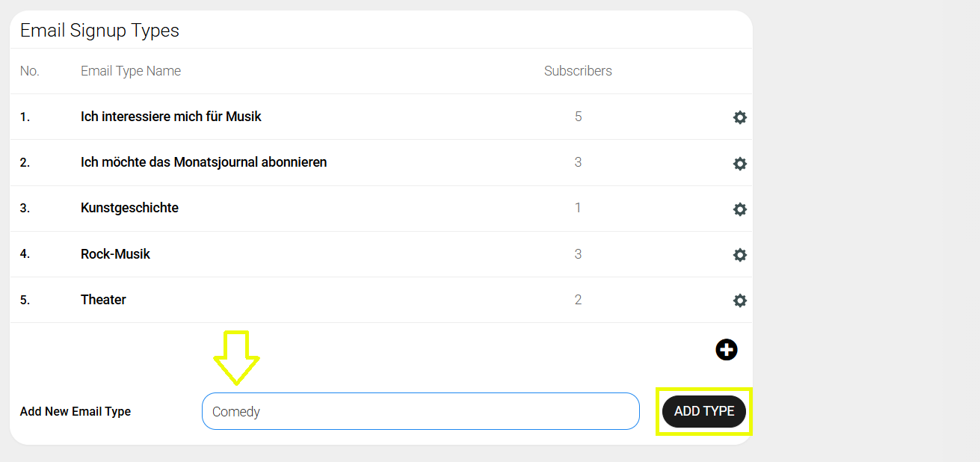
Task: Click the Rock-Musik subscriber count
Action: 578,254
